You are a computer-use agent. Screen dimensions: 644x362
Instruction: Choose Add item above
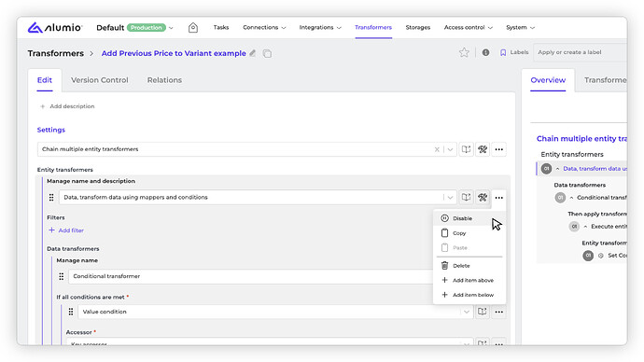[x=469, y=280]
